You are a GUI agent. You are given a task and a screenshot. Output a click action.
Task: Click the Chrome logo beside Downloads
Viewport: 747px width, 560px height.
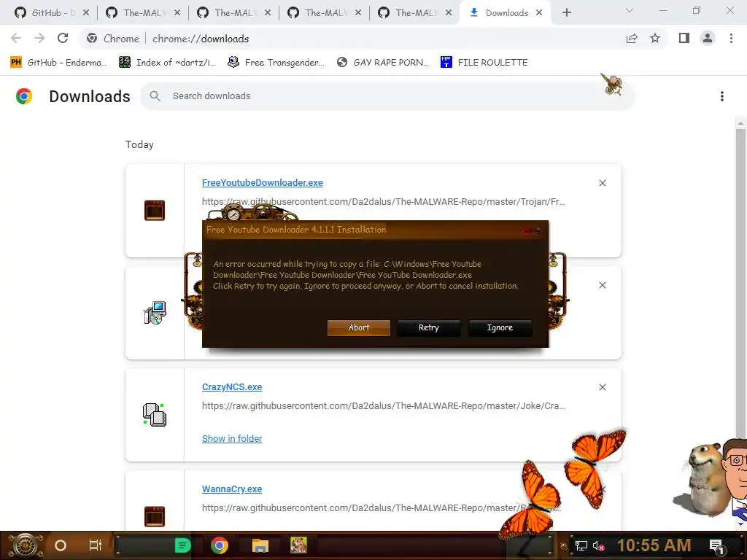tap(24, 96)
